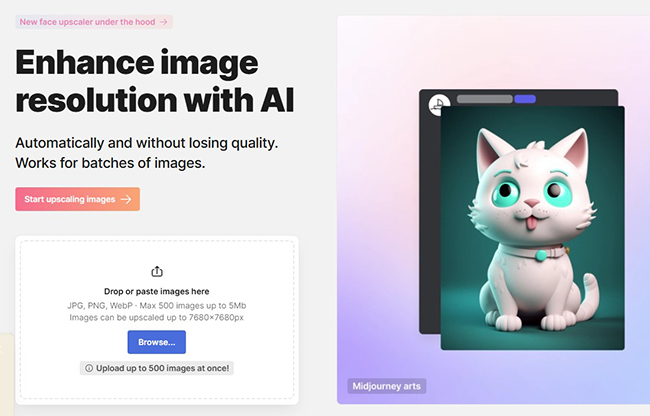Screen dimensions: 650x416
Task: Expand the collapsed side tab chevron
Action: coord(2,350)
